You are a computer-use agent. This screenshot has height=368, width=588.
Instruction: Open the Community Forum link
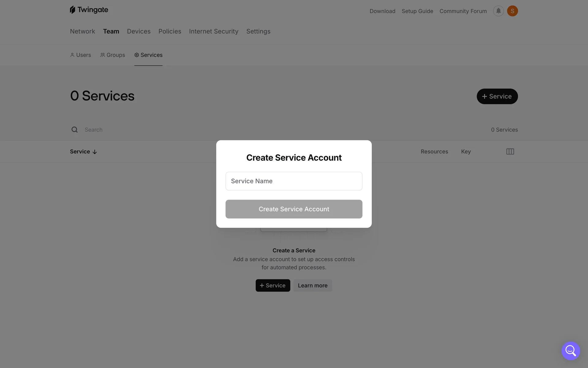463,11
